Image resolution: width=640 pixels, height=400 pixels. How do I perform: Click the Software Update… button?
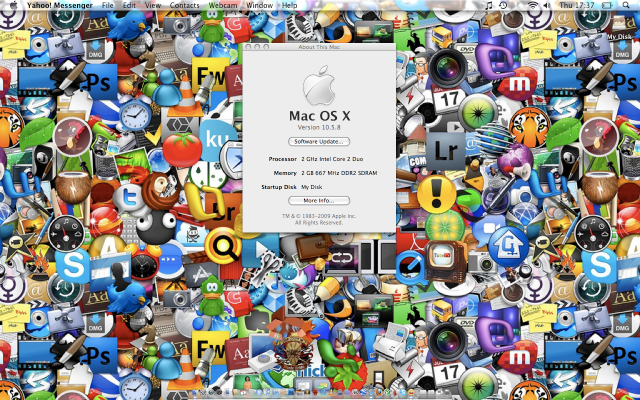point(319,142)
